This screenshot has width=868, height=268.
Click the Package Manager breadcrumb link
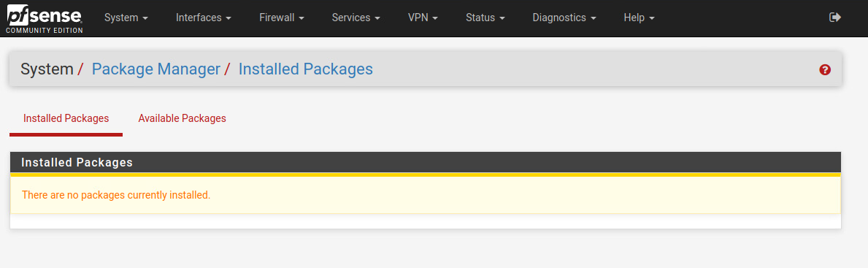click(156, 69)
